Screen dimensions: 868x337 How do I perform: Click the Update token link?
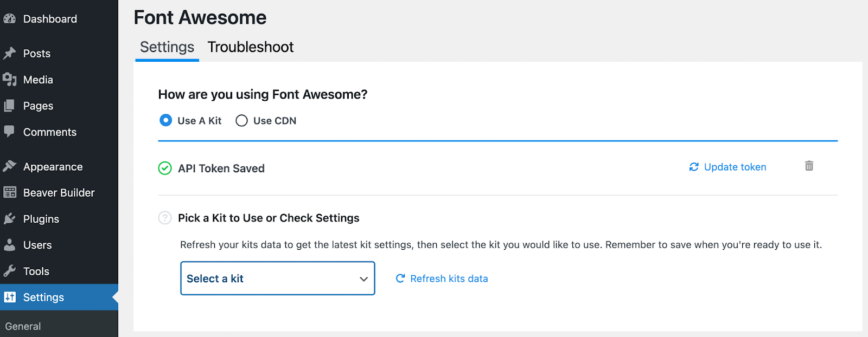tap(735, 167)
